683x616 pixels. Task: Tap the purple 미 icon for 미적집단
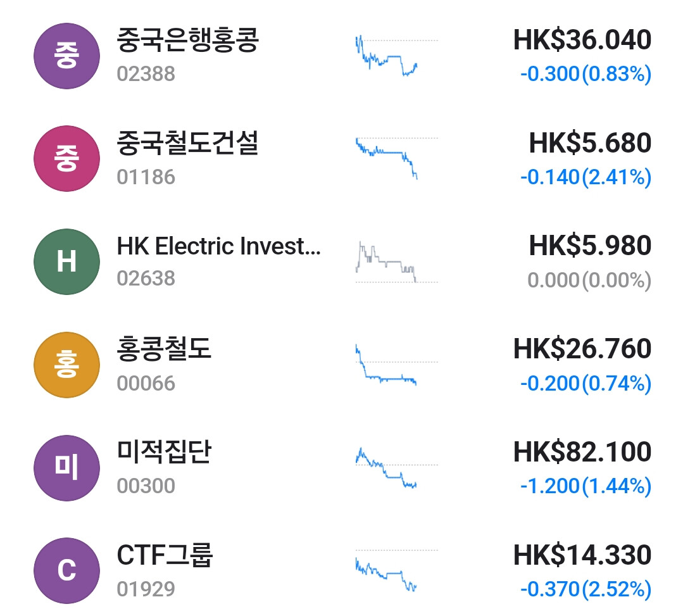(66, 467)
